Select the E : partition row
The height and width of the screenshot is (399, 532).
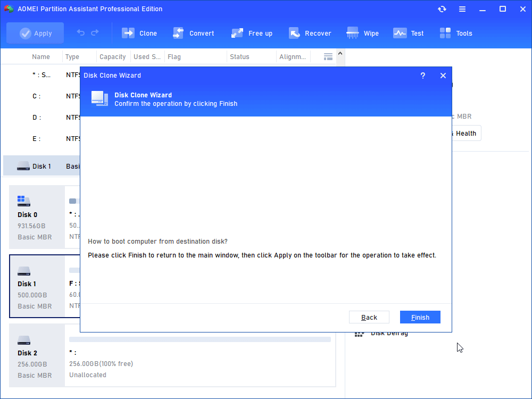click(x=41, y=139)
